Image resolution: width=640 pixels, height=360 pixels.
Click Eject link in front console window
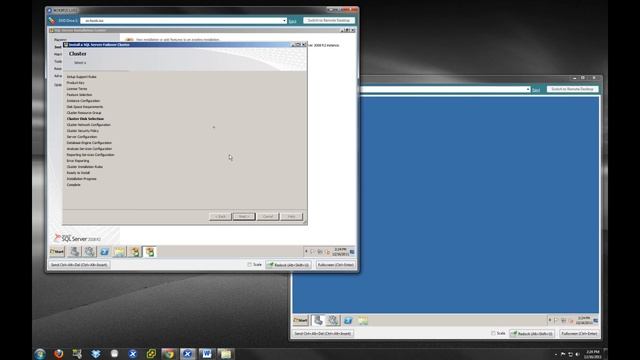[292, 21]
